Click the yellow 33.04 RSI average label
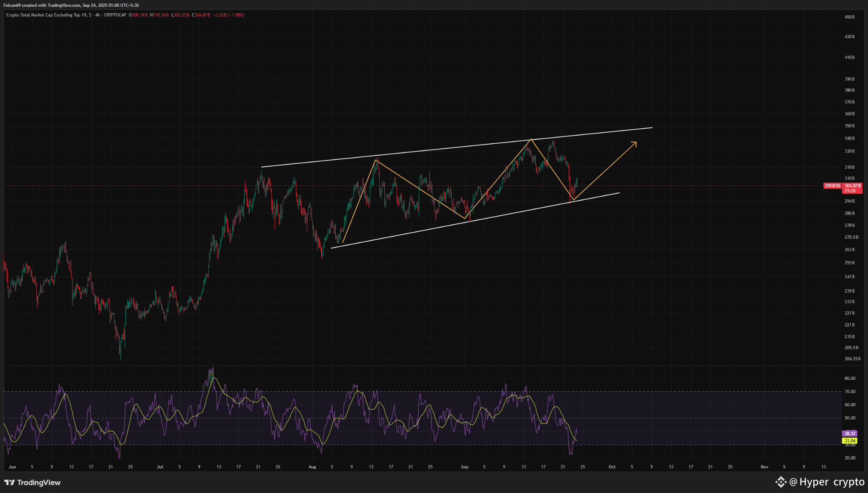Screen dimensions: 868x493 click(x=850, y=441)
